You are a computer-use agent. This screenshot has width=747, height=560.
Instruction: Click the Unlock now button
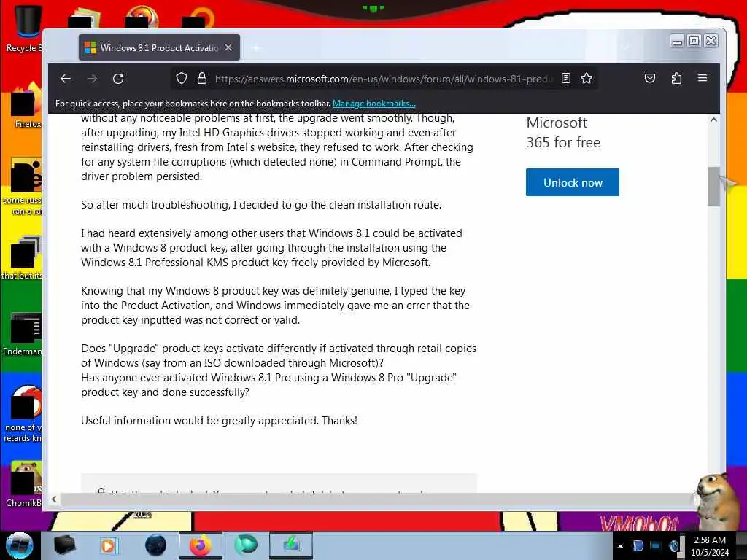pyautogui.click(x=573, y=182)
